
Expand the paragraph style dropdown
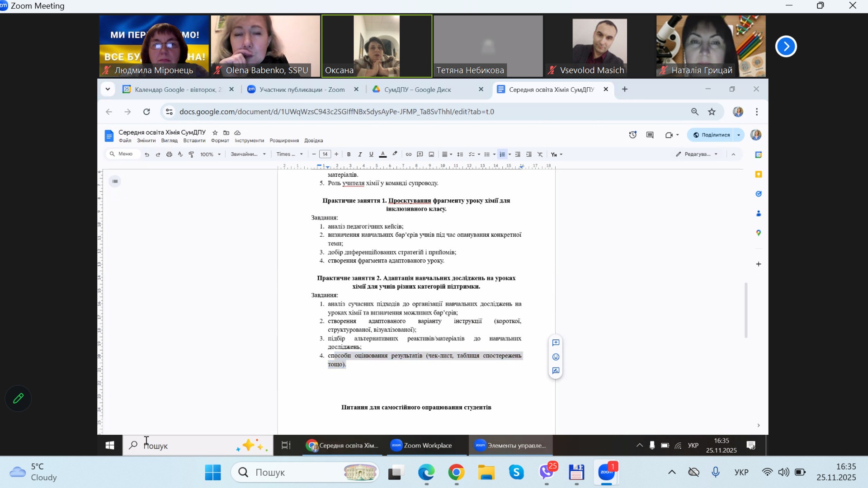[x=248, y=155]
